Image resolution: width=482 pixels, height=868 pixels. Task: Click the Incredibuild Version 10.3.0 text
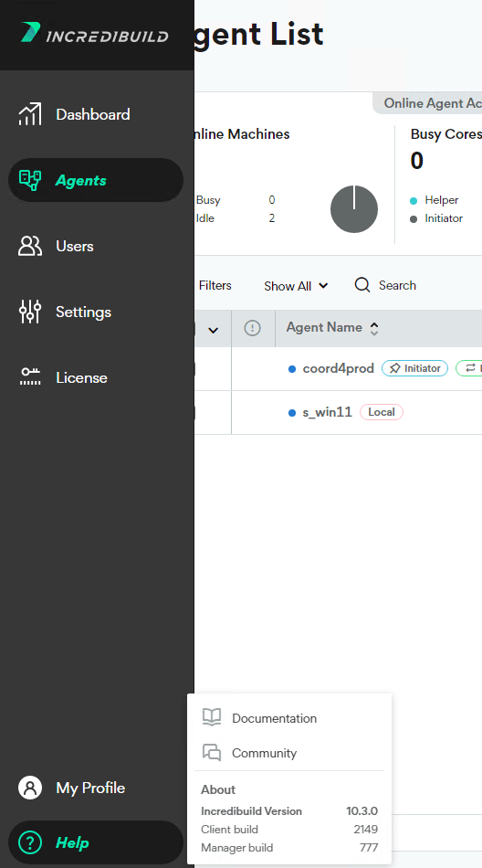289,811
